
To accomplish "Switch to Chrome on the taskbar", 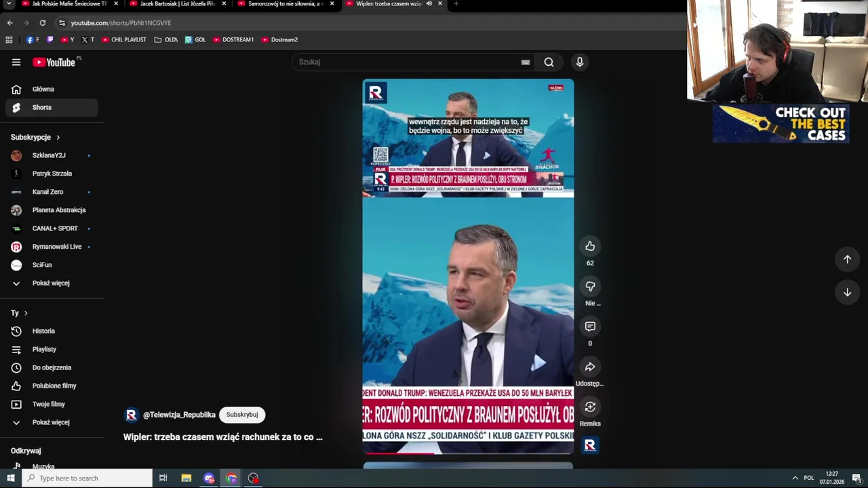I will tap(231, 479).
